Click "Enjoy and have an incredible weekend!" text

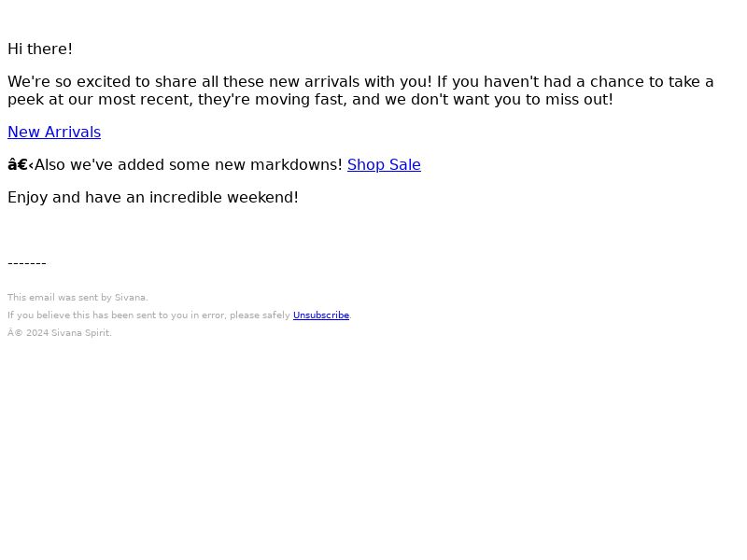(153, 197)
